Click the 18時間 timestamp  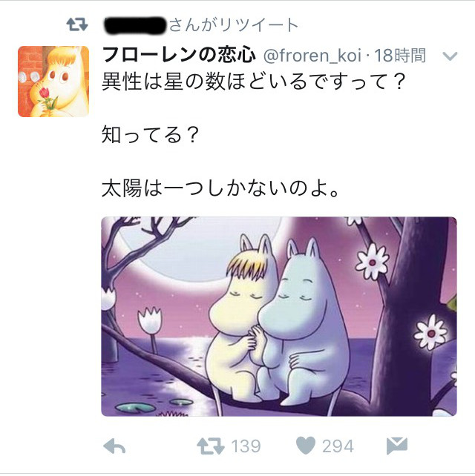tap(400, 56)
